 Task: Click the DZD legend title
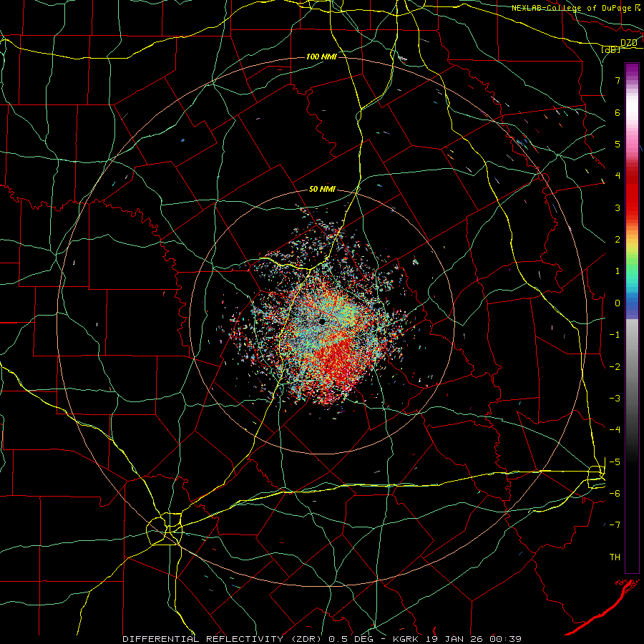tap(628, 43)
